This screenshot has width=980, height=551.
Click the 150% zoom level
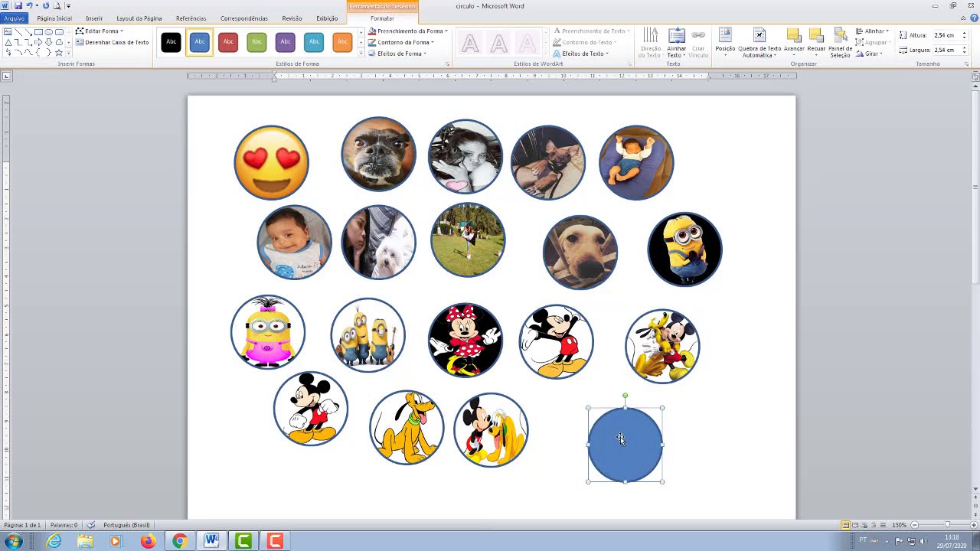point(900,525)
